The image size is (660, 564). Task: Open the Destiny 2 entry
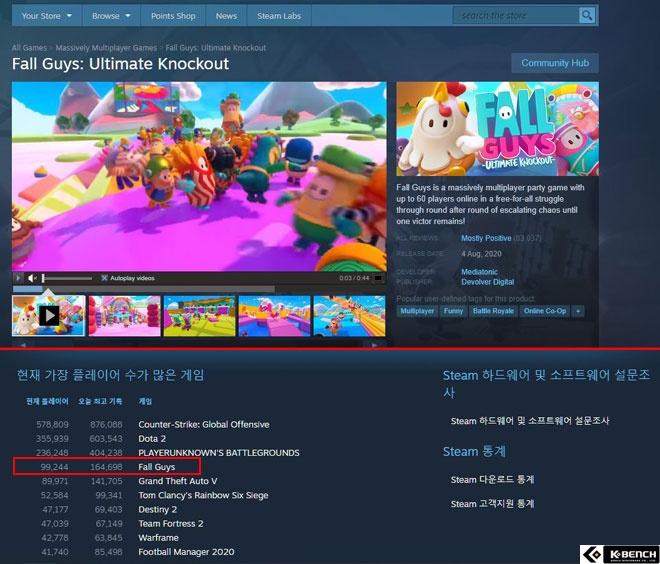tap(157, 510)
